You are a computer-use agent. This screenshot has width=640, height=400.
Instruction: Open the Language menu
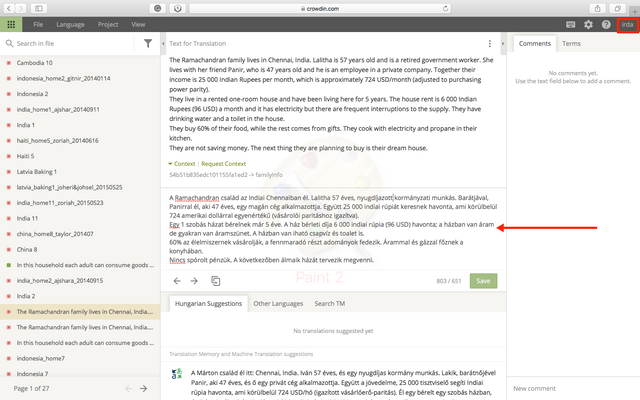coord(70,24)
